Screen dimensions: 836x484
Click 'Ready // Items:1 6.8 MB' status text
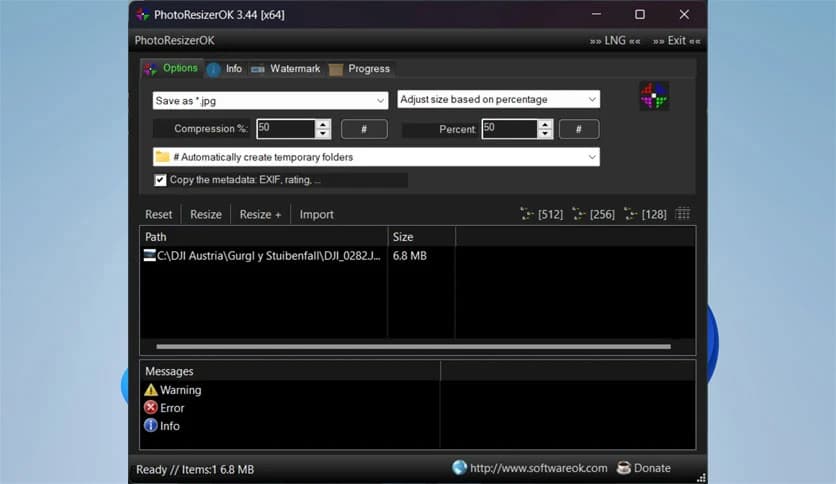tap(195, 470)
